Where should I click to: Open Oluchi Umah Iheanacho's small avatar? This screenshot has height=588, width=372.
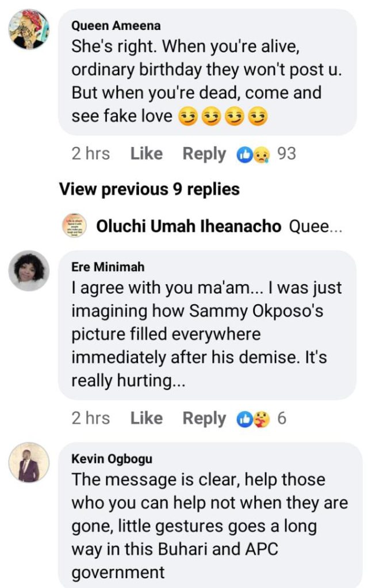pos(74,227)
